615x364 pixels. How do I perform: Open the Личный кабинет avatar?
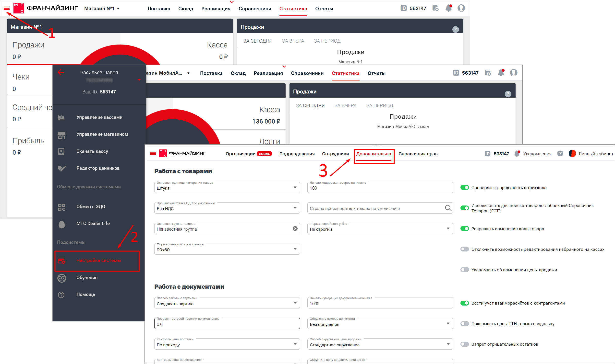(572, 153)
